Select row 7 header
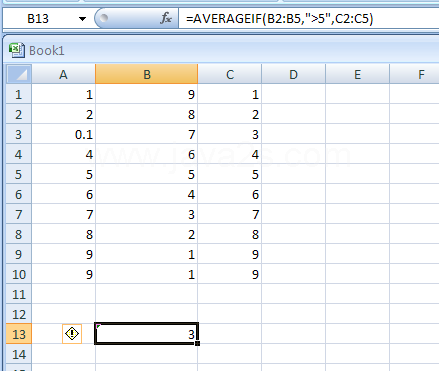 19,214
